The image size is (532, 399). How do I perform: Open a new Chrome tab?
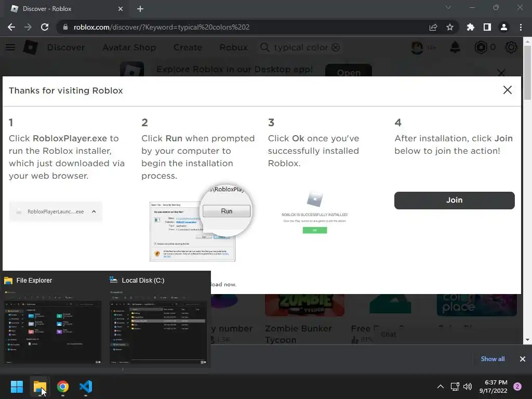(x=140, y=9)
